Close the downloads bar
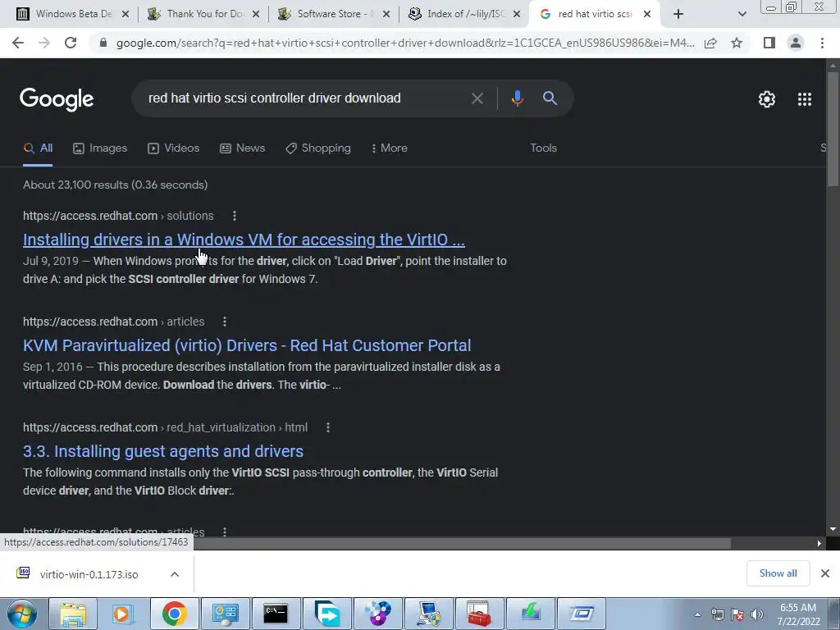The width and height of the screenshot is (840, 630). coord(825,573)
